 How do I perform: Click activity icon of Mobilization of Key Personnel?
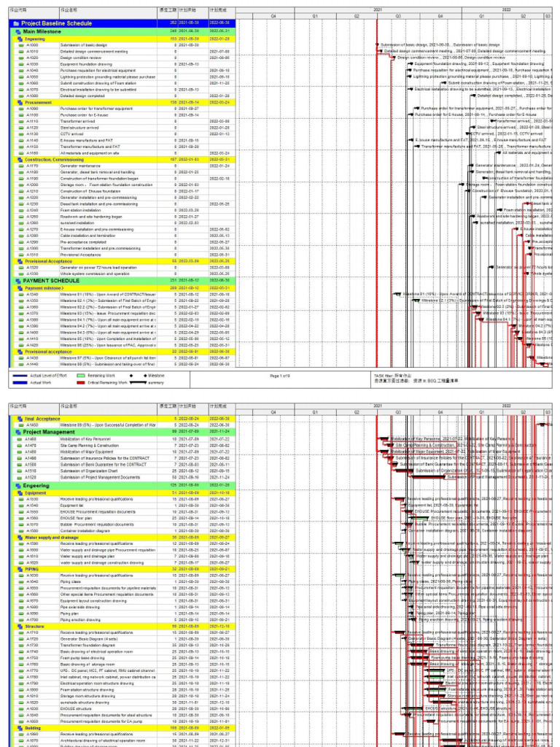tap(21, 438)
